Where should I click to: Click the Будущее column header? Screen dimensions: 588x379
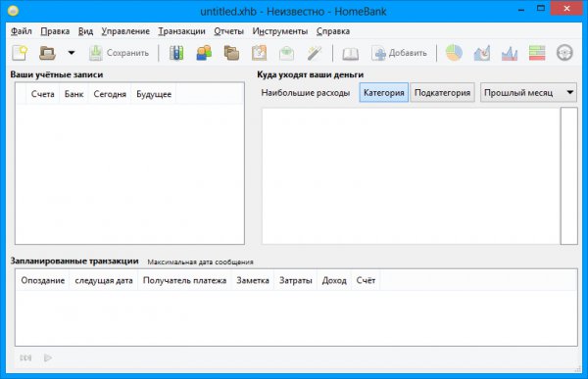(154, 94)
